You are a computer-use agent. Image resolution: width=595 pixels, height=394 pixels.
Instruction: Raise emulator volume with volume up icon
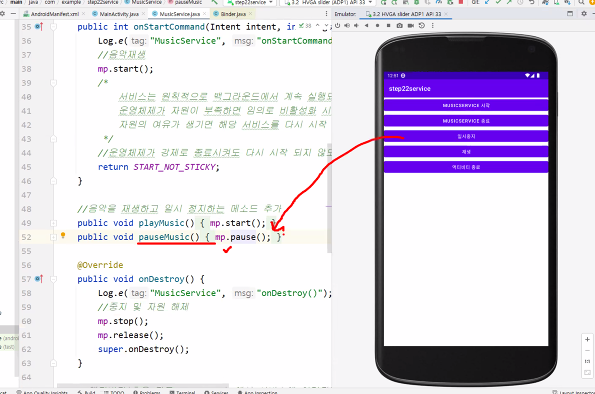347,25
